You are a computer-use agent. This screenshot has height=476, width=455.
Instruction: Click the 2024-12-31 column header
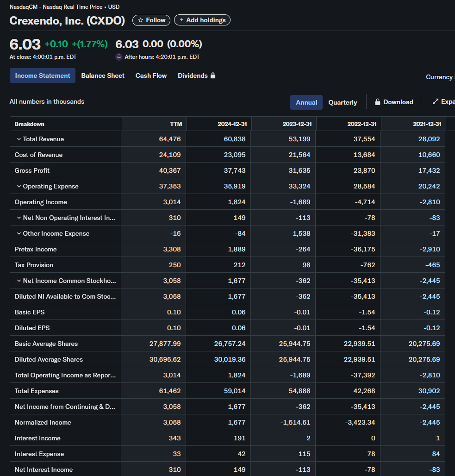(x=232, y=124)
